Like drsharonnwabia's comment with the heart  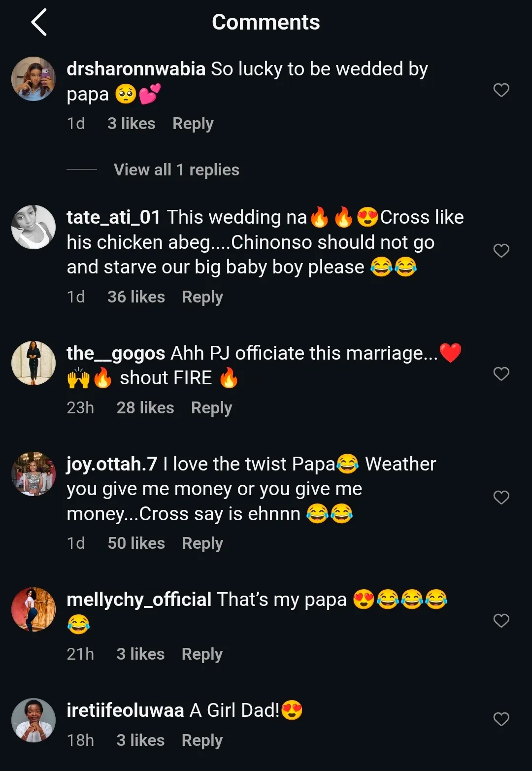(x=501, y=90)
